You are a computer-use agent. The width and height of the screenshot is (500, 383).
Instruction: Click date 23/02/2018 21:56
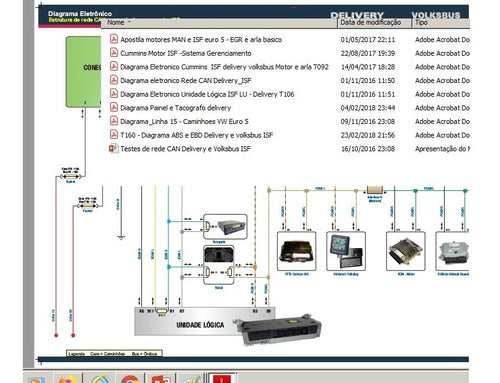tap(368, 135)
